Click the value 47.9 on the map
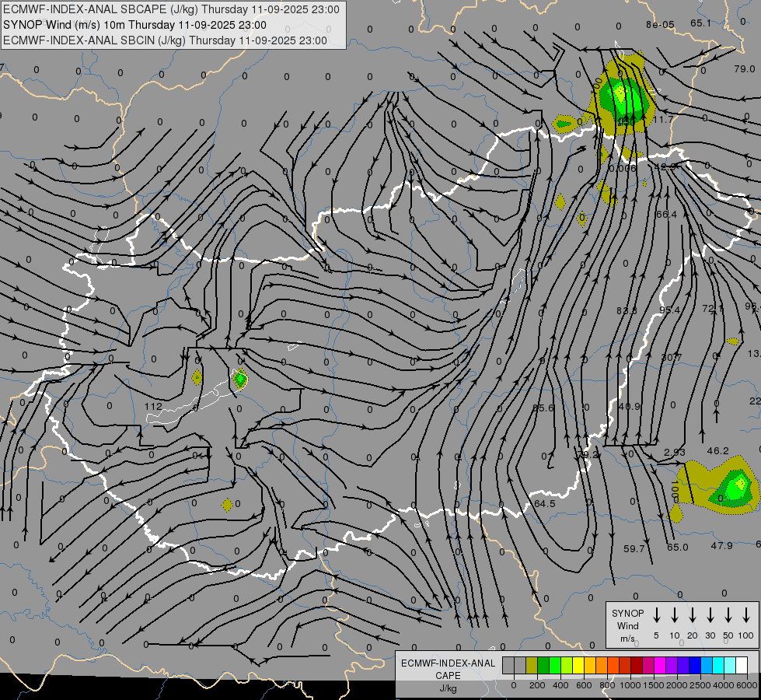The width and height of the screenshot is (761, 700). (721, 545)
